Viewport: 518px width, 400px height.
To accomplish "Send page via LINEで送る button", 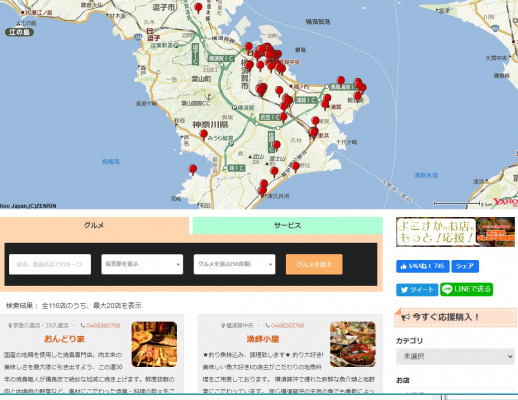I will tap(466, 289).
